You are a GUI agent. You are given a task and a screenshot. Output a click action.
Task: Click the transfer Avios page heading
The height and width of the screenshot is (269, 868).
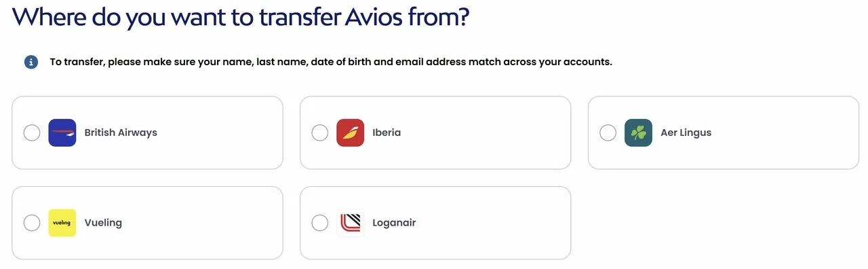point(241,17)
